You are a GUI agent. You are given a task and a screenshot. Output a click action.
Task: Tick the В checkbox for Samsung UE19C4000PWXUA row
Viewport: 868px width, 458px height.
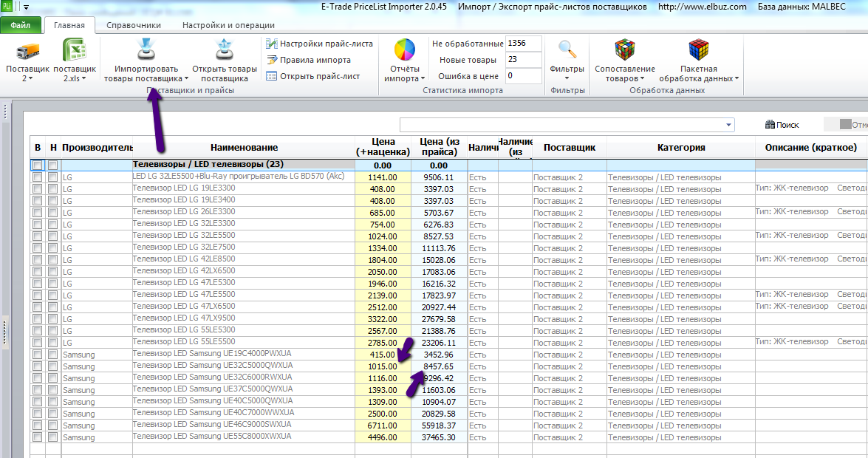[37, 355]
